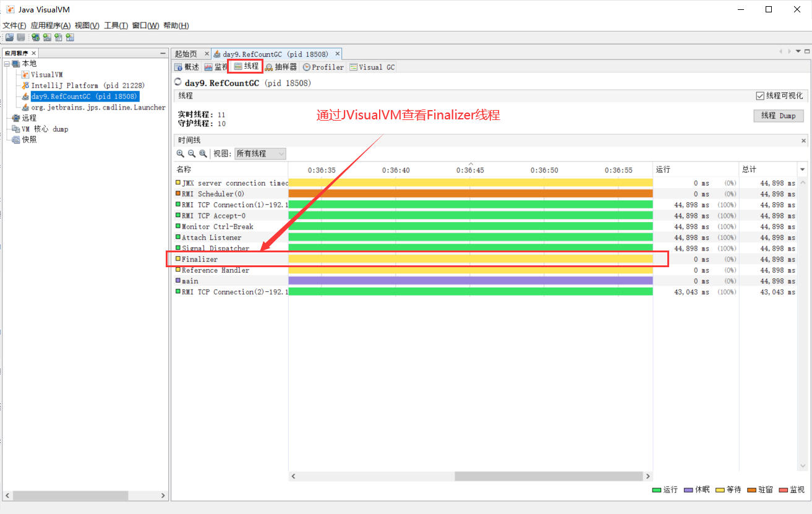The height and width of the screenshot is (514, 812).
Task: Click the 远程 remote hosts icon
Action: point(16,118)
